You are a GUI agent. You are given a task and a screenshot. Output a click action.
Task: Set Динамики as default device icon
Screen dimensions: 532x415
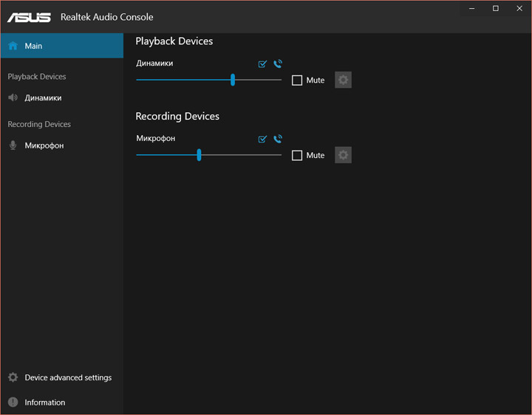click(x=262, y=64)
